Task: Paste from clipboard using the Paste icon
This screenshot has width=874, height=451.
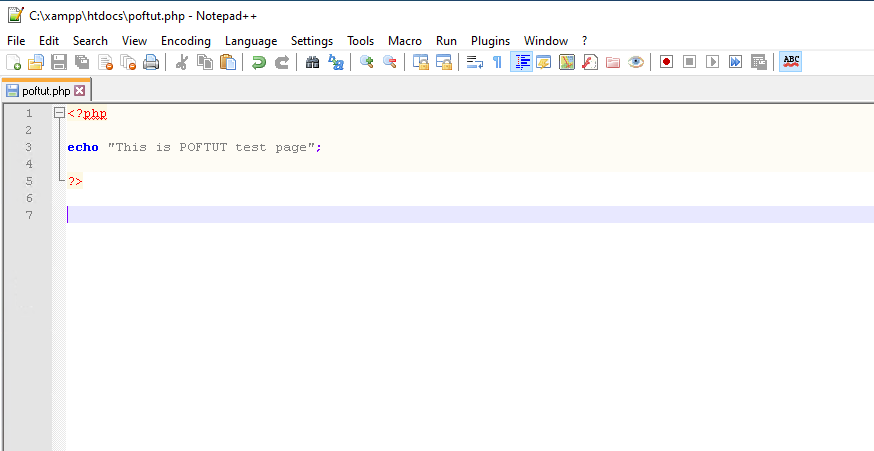Action: point(228,62)
